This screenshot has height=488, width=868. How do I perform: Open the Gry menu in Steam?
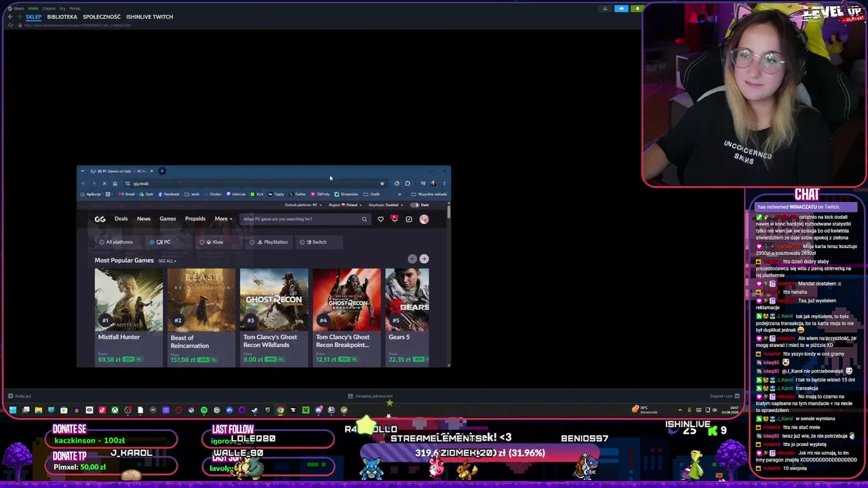tap(62, 8)
